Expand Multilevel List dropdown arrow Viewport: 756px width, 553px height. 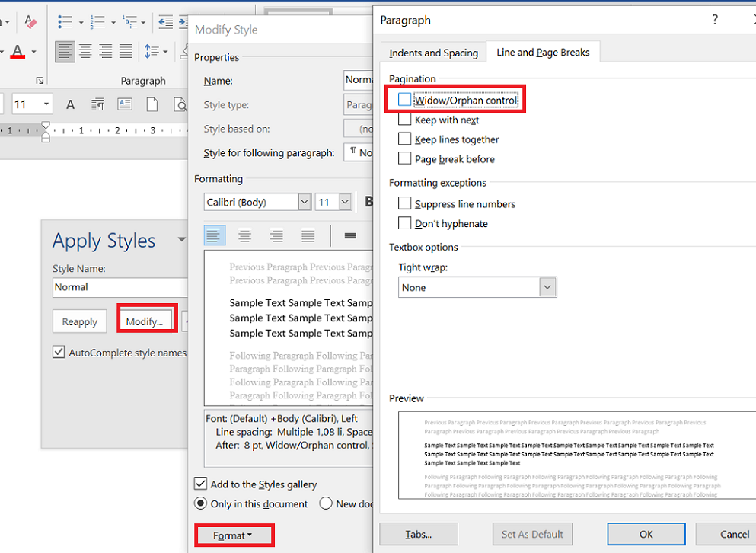[143, 22]
